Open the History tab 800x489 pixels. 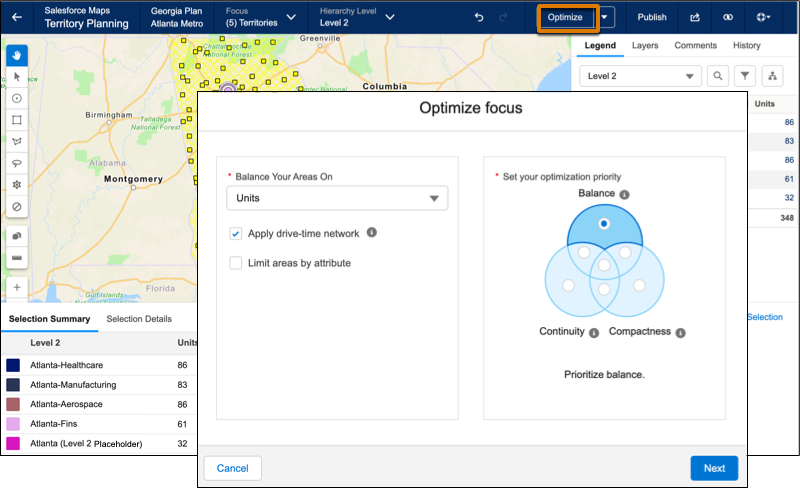click(746, 45)
